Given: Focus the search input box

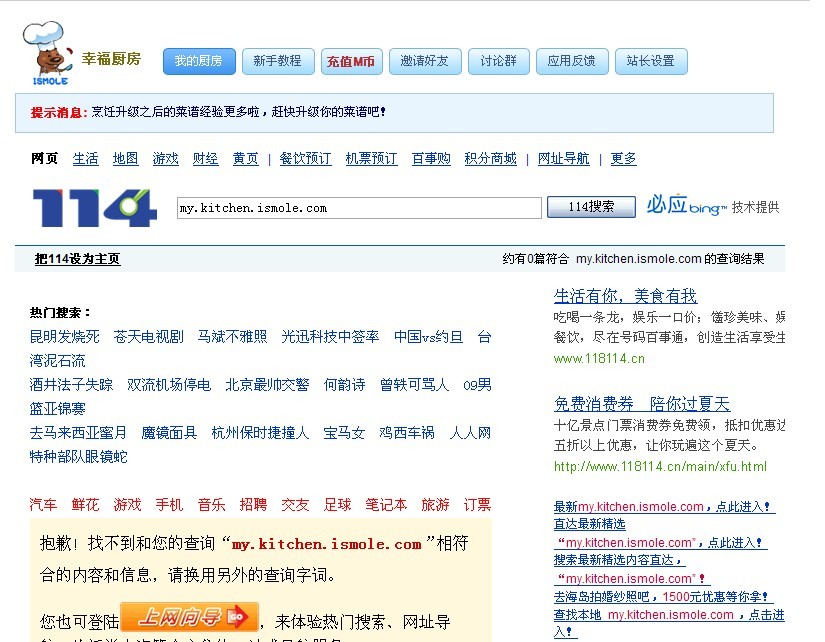Looking at the screenshot, I should coord(359,208).
